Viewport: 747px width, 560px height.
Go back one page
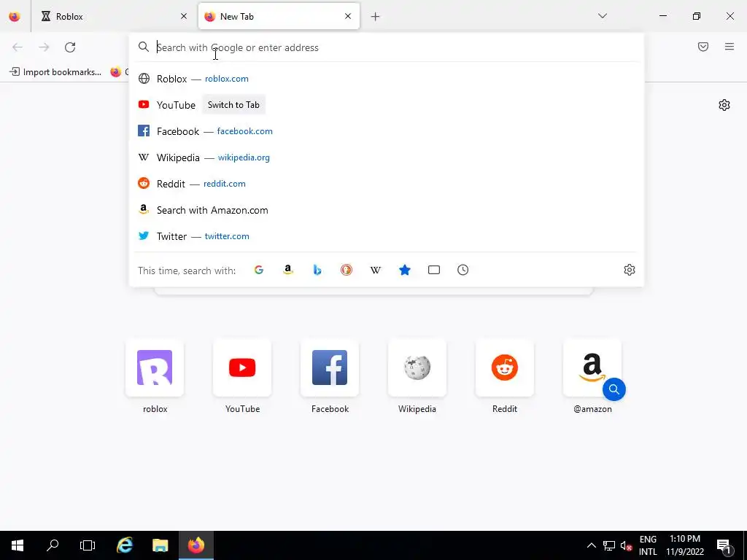click(18, 47)
